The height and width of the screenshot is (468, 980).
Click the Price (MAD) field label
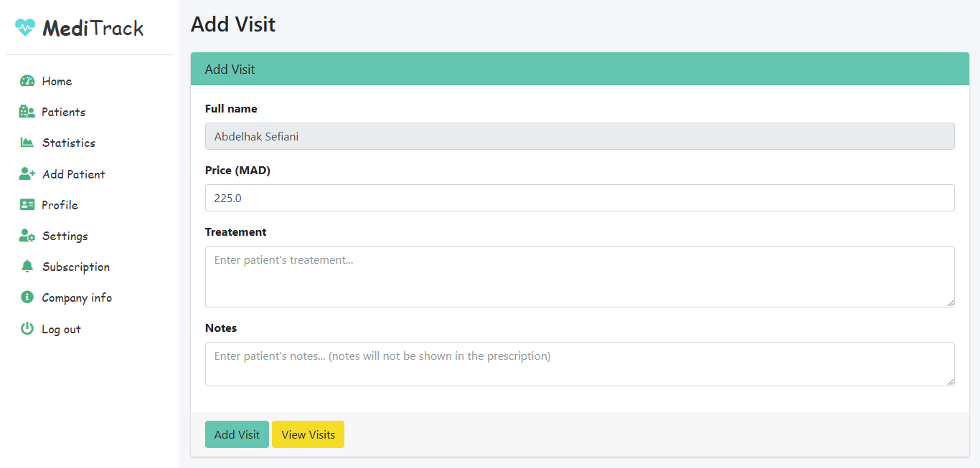coord(237,171)
